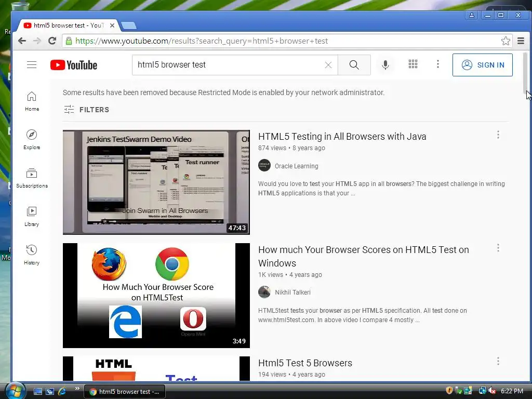This screenshot has height=399, width=532.
Task: Open the Windows Start orb
Action: tap(15, 391)
